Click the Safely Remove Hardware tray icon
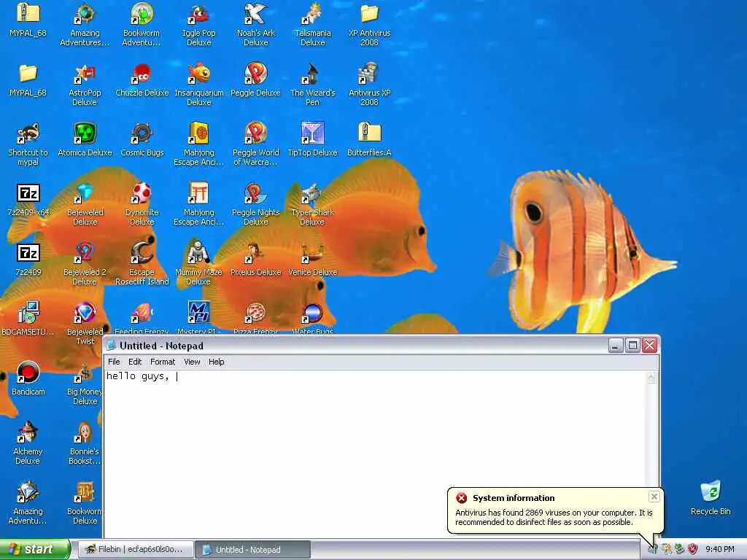 [x=680, y=550]
